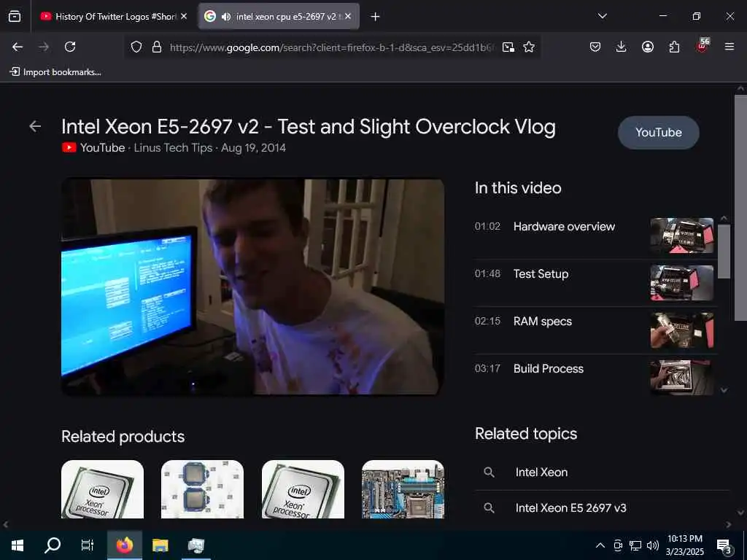Screen dimensions: 747x560
Task: Play the Linus Tech Tips video preview
Action: (253, 287)
